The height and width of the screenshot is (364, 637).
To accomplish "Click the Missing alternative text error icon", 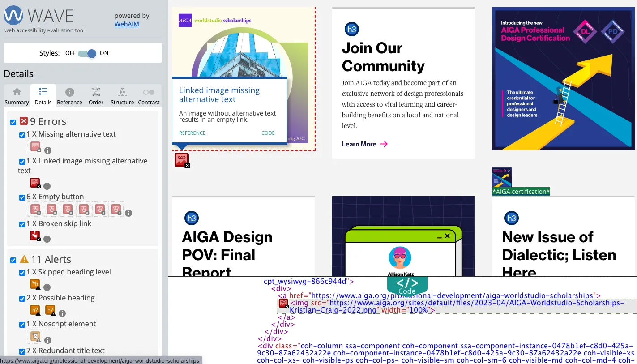I will pos(35,146).
